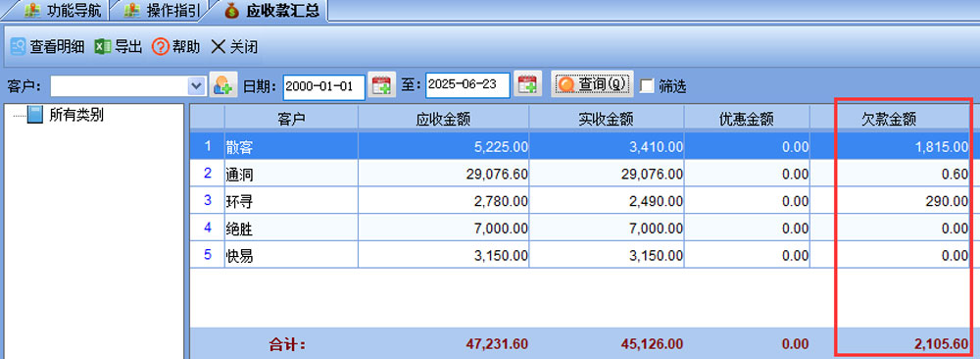Click the end date field 2025-06-23

point(467,85)
